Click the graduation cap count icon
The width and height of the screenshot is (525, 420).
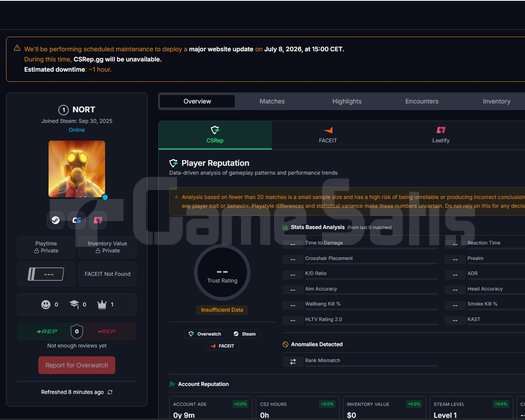(74, 304)
